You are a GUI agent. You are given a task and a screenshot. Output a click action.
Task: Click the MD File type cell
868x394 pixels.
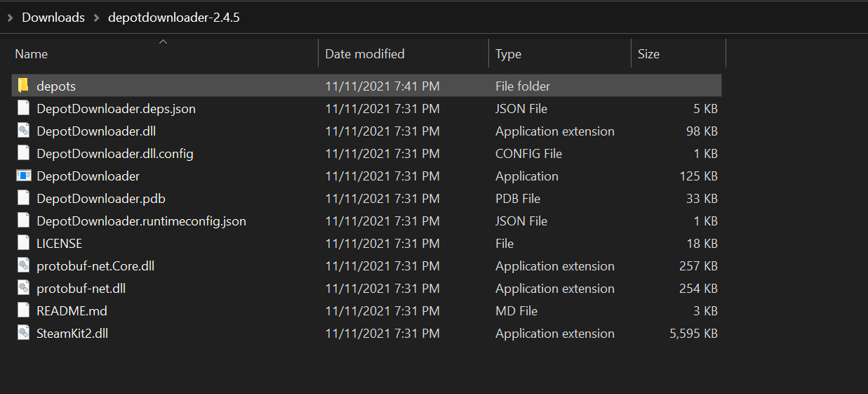click(x=516, y=311)
